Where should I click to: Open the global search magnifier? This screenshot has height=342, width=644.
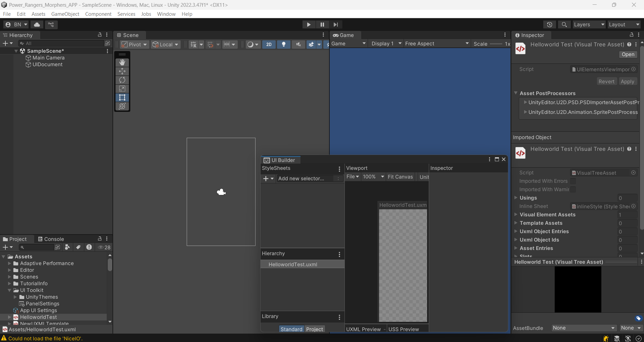[x=564, y=25]
